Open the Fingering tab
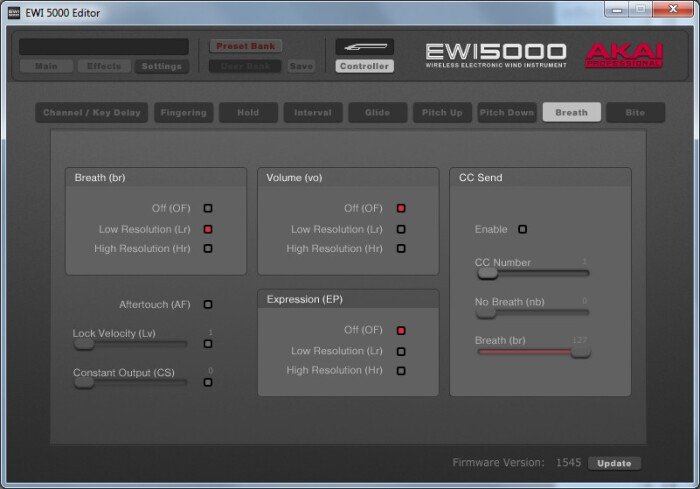The image size is (700, 489). coord(183,113)
